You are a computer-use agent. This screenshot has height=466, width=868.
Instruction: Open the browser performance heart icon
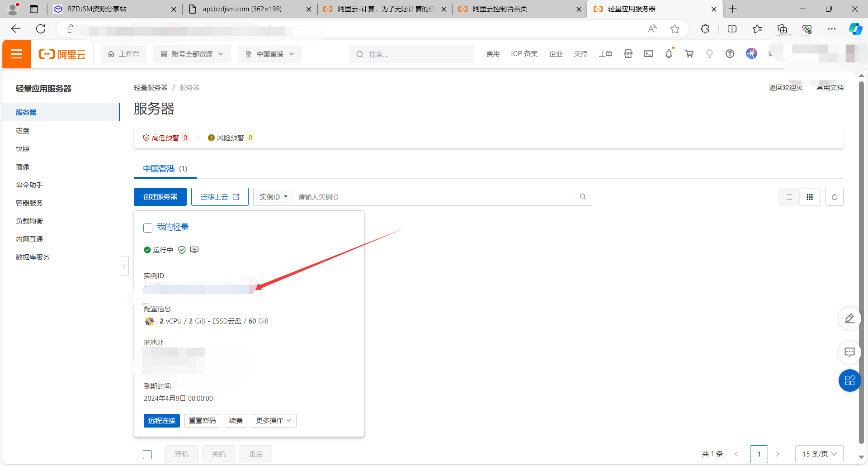pos(807,29)
